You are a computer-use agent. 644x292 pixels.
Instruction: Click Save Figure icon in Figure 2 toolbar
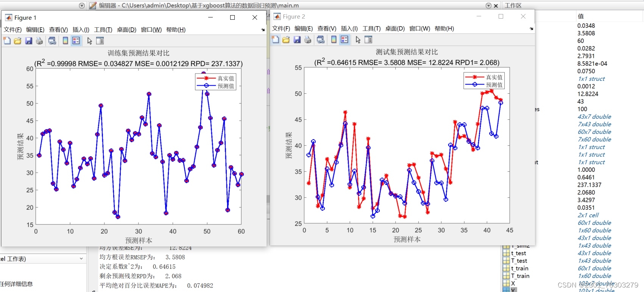click(297, 39)
